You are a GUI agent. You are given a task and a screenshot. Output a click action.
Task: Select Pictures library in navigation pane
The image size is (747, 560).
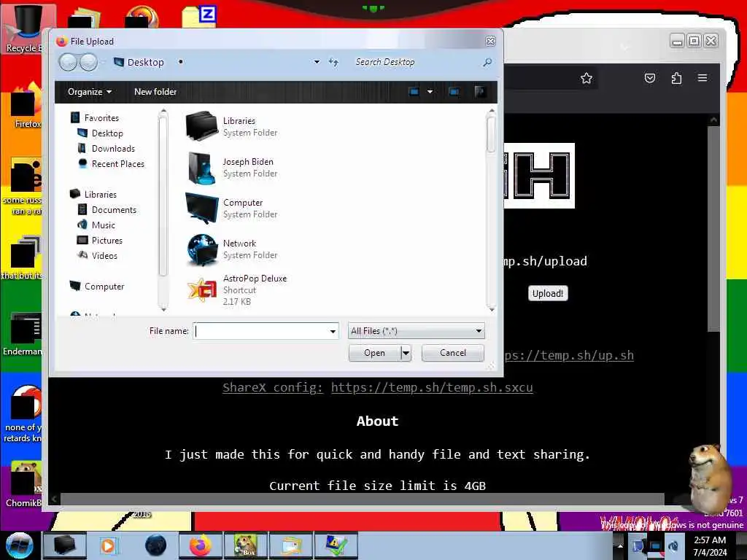(x=107, y=241)
